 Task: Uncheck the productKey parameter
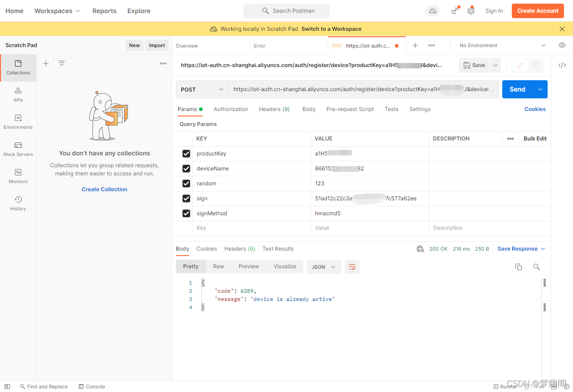click(186, 154)
